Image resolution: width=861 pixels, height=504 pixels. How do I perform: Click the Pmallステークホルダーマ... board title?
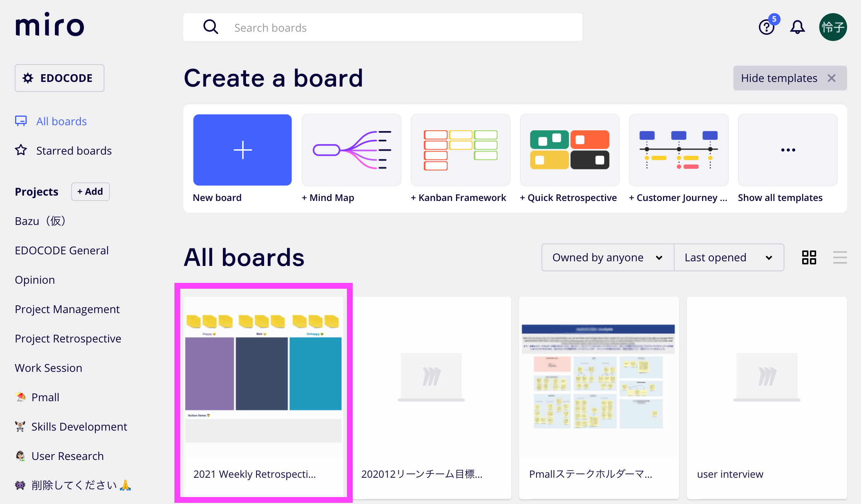(591, 474)
